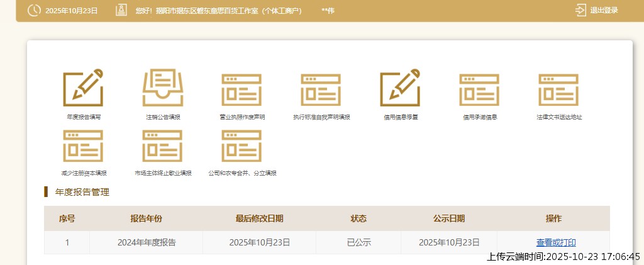
Task: Select the 2024年年度报告 table cell
Action: (x=146, y=242)
